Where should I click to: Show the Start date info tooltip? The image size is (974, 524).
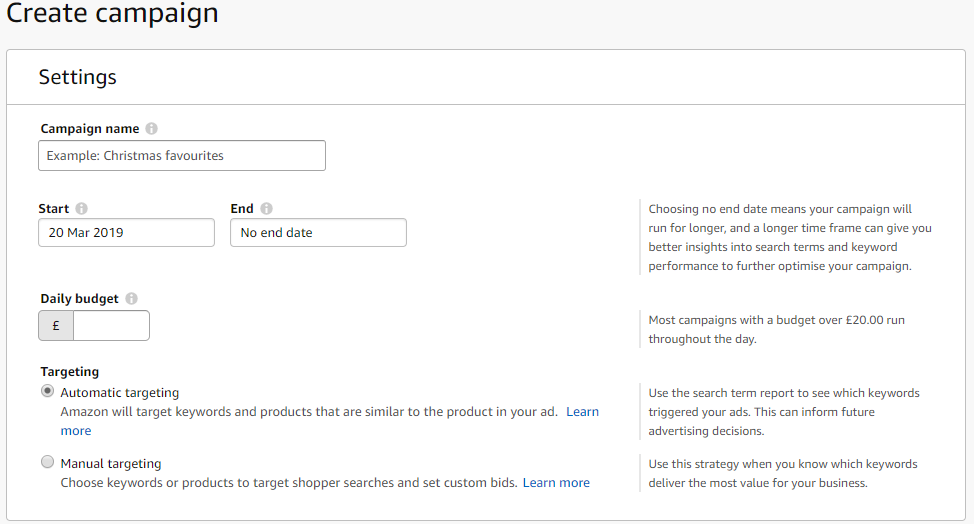point(81,209)
